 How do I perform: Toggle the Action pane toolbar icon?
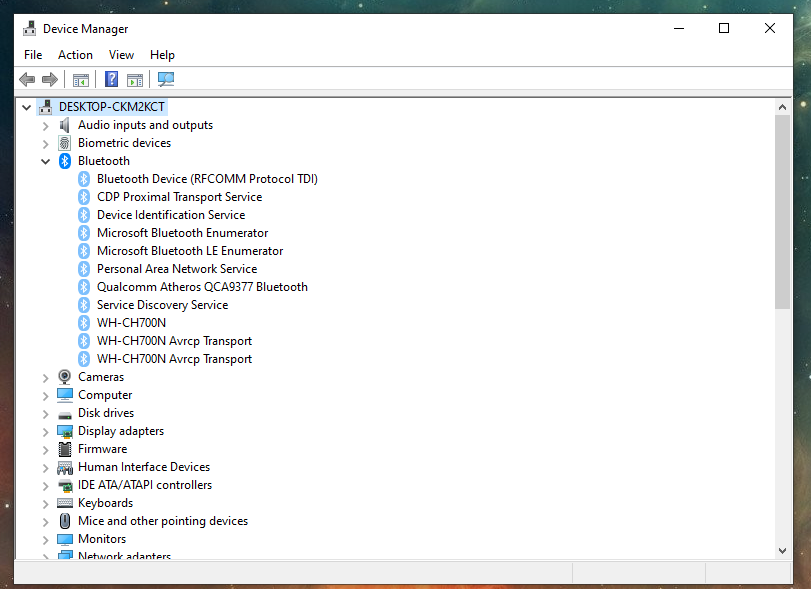click(x=135, y=80)
